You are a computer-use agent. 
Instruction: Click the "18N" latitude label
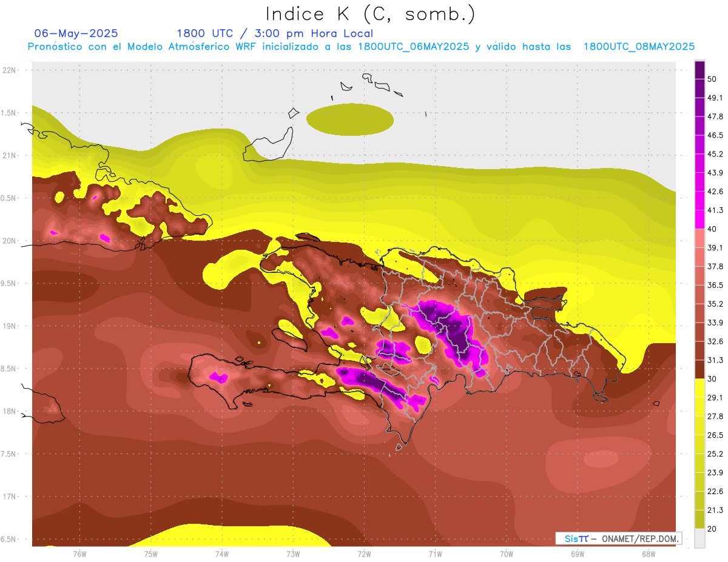[x=10, y=412]
